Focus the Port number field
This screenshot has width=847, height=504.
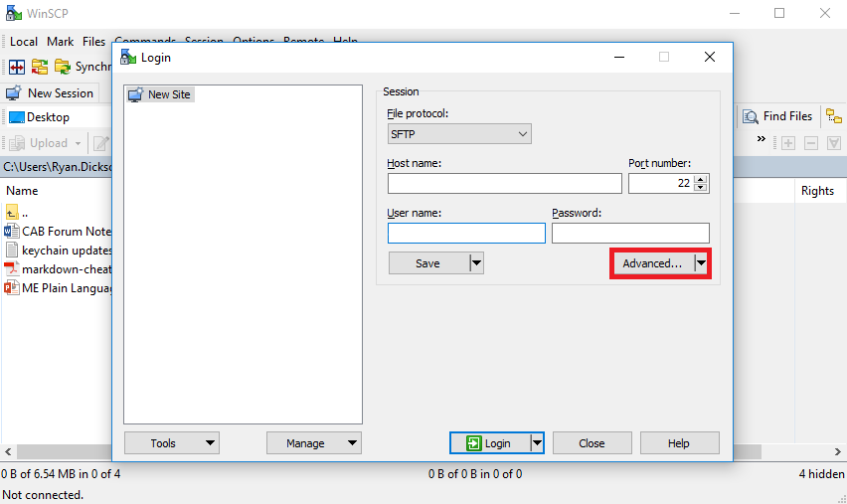point(662,184)
